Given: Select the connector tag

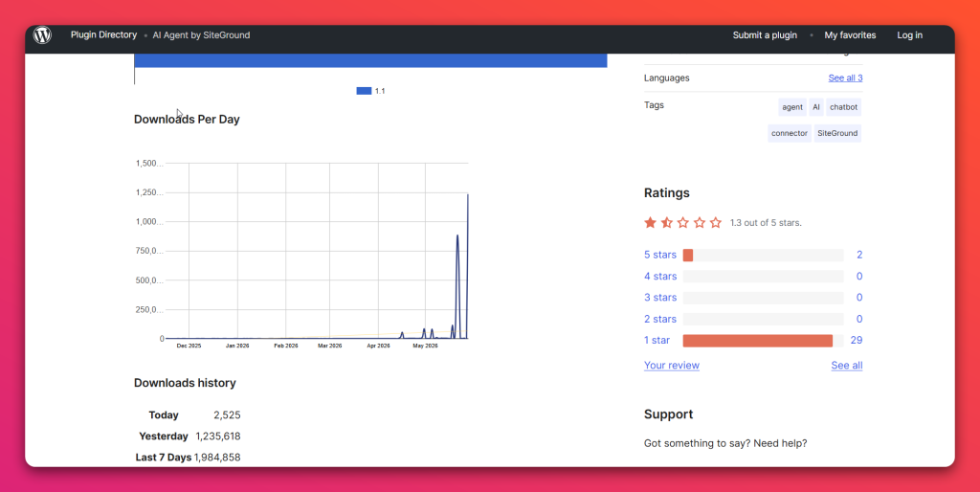Looking at the screenshot, I should click(790, 133).
